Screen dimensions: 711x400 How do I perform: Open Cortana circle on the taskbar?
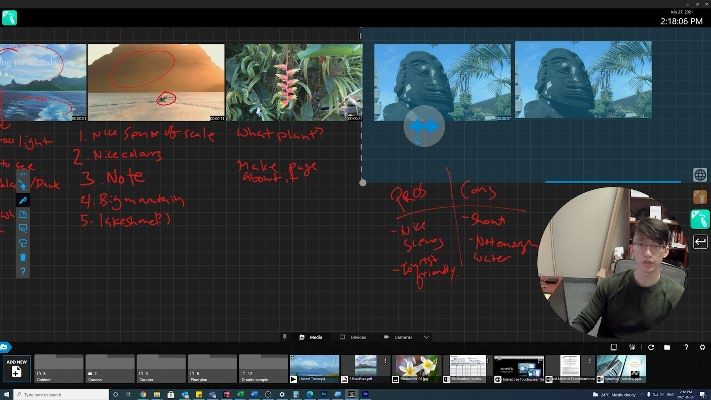click(116, 395)
